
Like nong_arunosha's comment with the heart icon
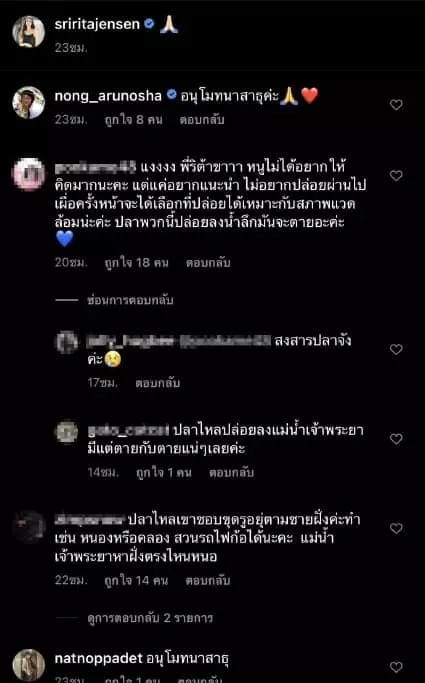click(x=396, y=105)
